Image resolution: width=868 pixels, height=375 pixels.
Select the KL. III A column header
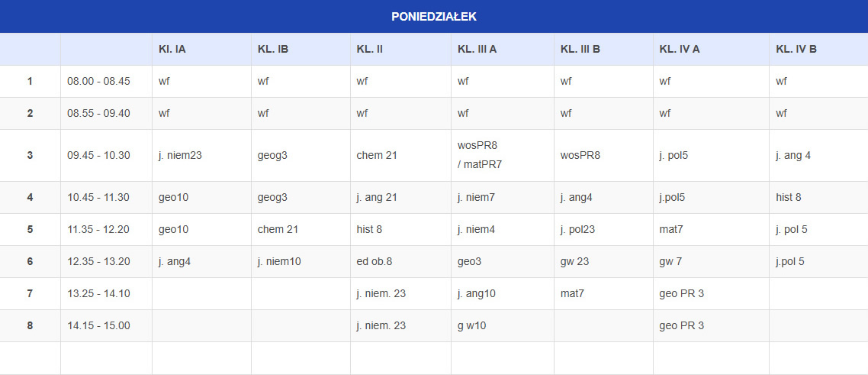coord(477,49)
